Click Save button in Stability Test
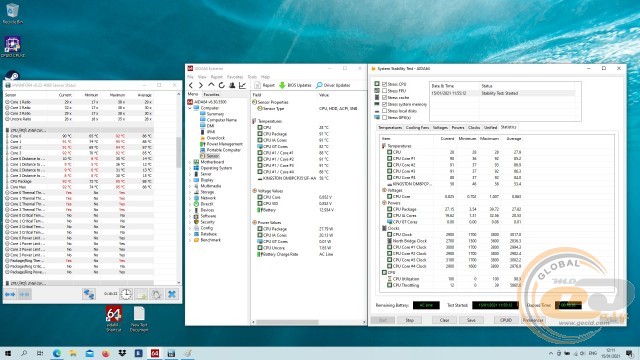 click(x=471, y=320)
